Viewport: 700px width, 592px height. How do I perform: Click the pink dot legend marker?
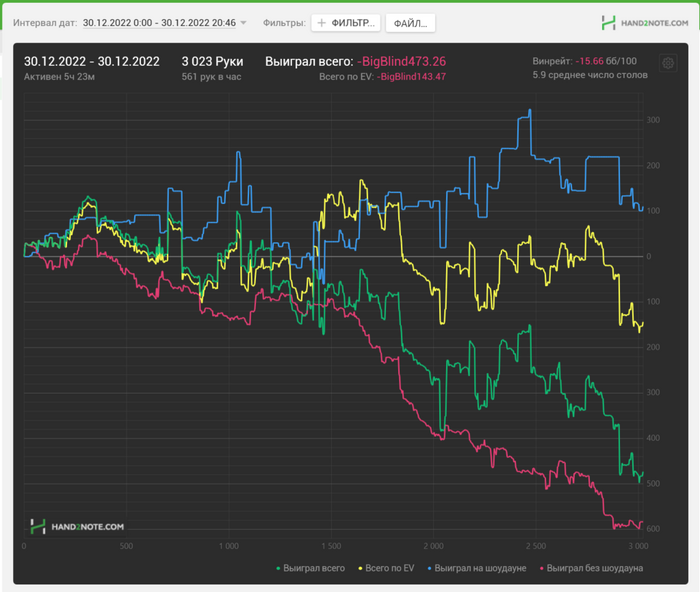[x=542, y=568]
